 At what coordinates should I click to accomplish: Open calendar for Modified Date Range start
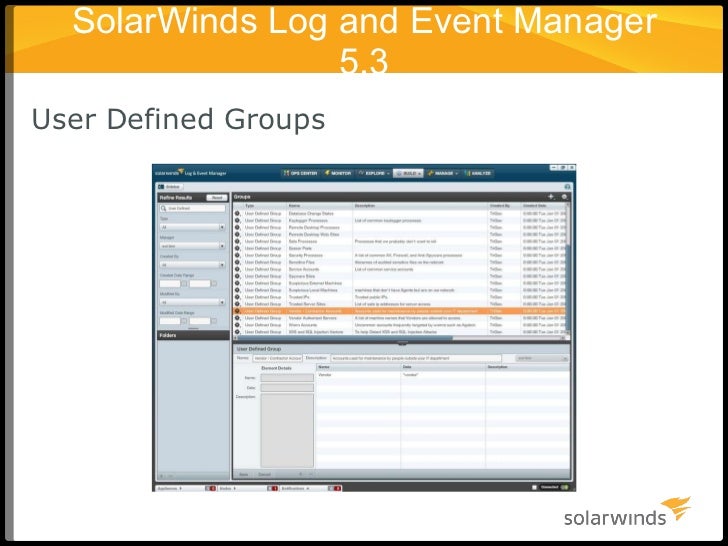click(x=184, y=321)
